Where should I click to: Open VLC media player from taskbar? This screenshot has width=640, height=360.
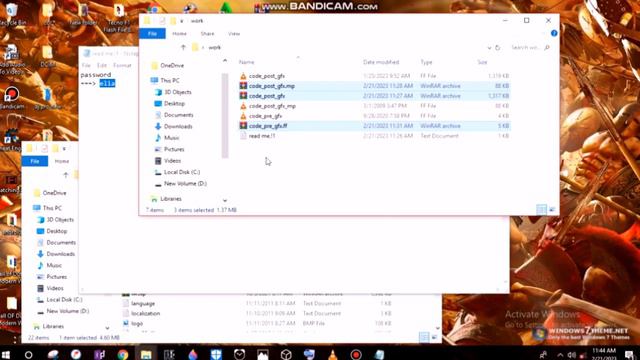333,354
